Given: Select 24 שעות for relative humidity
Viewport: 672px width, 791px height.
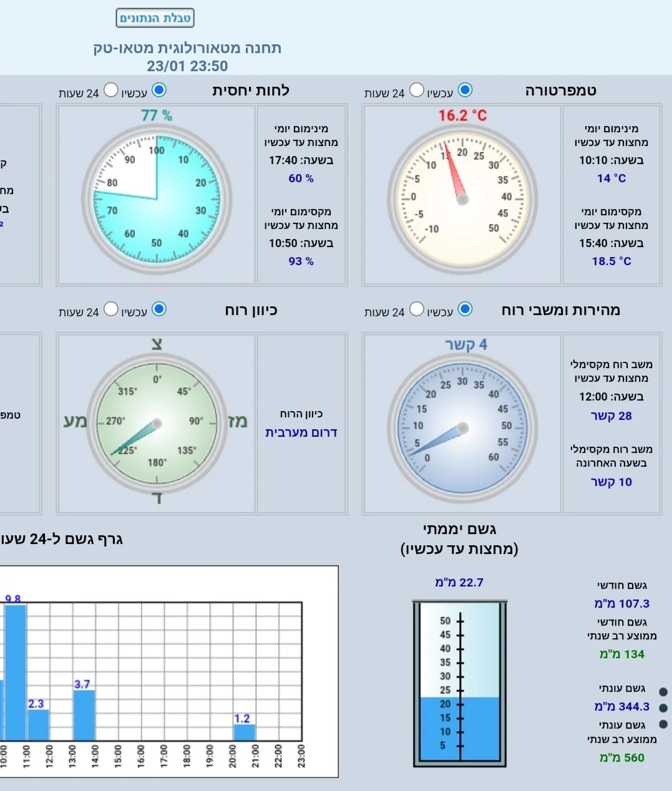Looking at the screenshot, I should point(111,90).
